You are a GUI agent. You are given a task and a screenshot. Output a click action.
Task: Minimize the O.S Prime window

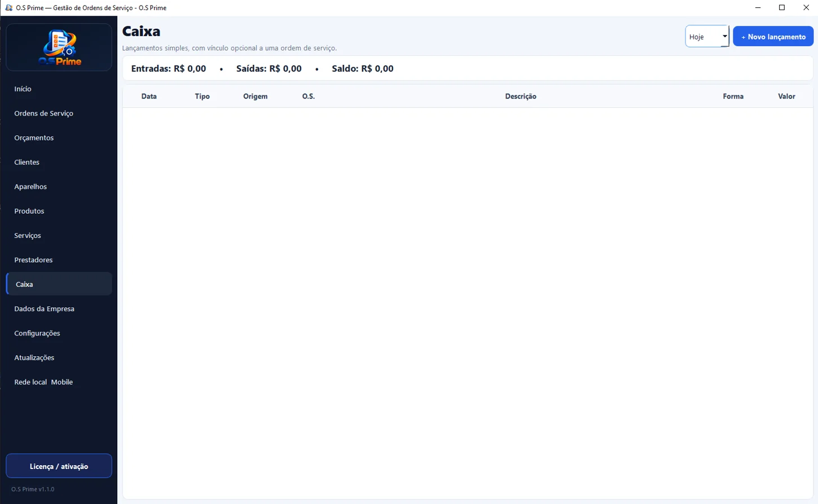click(758, 8)
